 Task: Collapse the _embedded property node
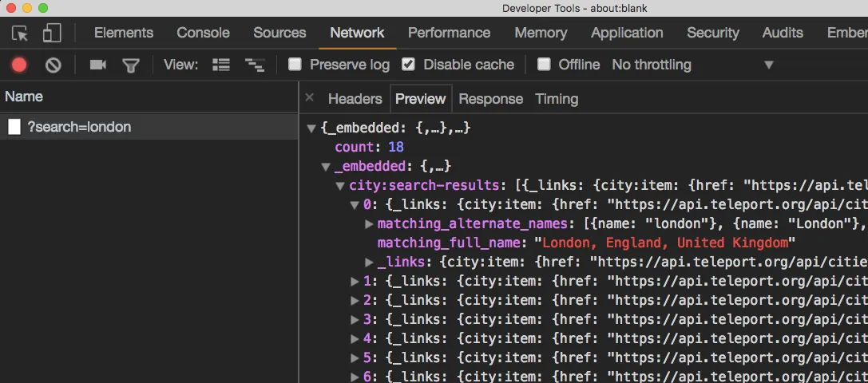(326, 166)
